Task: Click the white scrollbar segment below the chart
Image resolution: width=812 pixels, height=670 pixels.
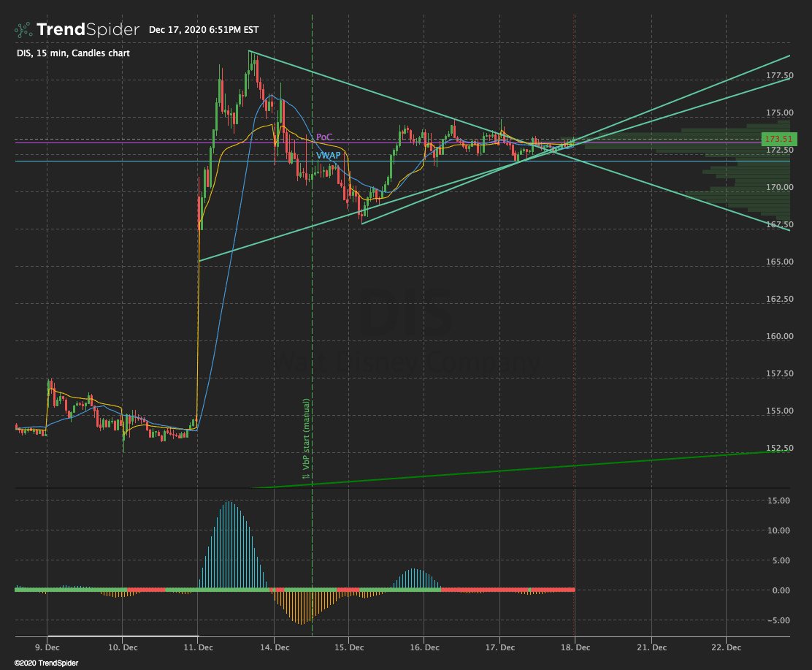Action: 124,636
